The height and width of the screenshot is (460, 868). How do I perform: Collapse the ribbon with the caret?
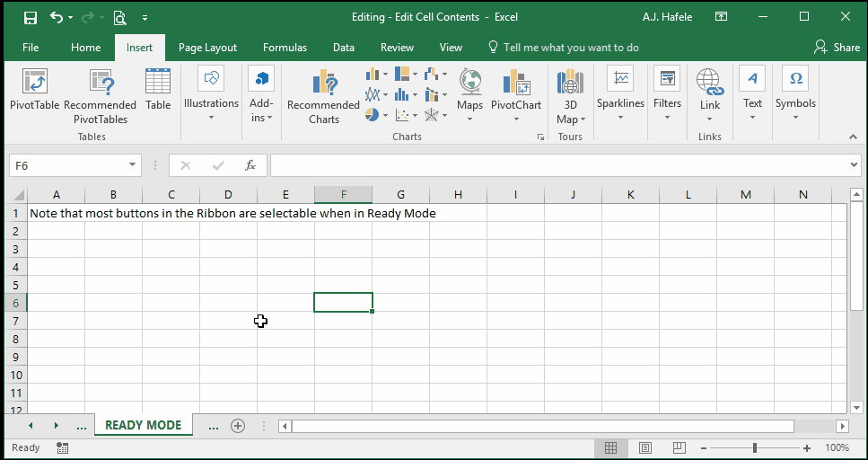853,137
